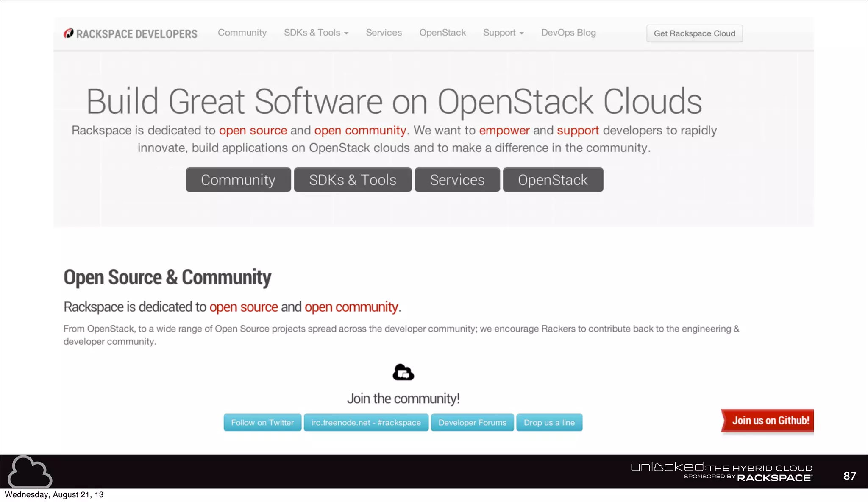The height and width of the screenshot is (502, 868).
Task: Click the cloud icon above Join the community
Action: point(403,373)
